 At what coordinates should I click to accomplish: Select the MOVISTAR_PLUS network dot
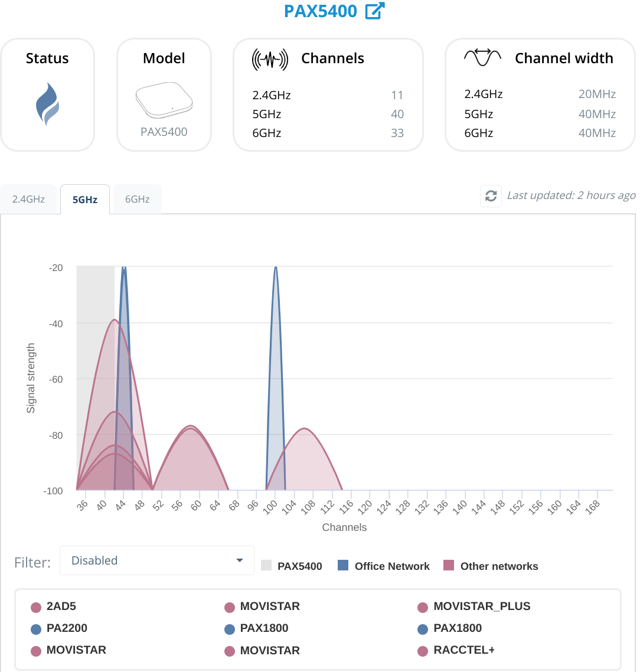click(423, 607)
